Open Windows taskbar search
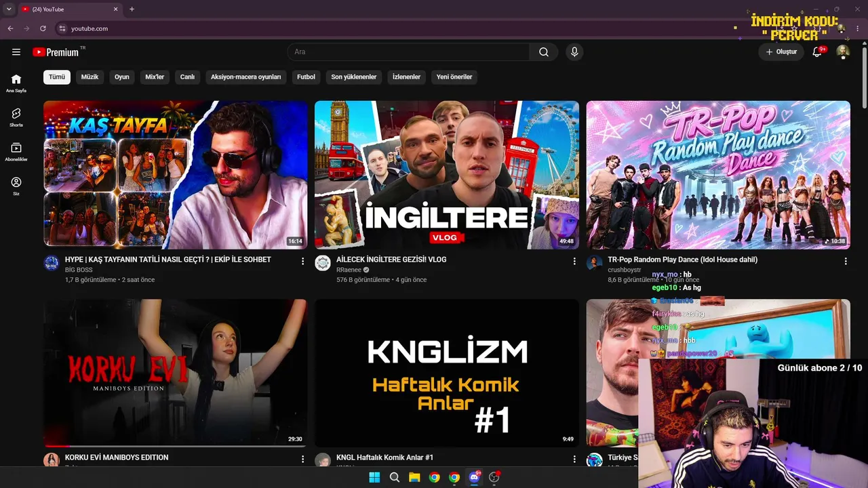 (x=395, y=477)
